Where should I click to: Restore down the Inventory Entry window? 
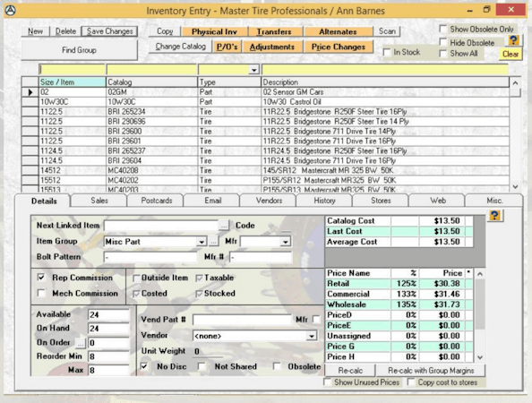click(487, 10)
